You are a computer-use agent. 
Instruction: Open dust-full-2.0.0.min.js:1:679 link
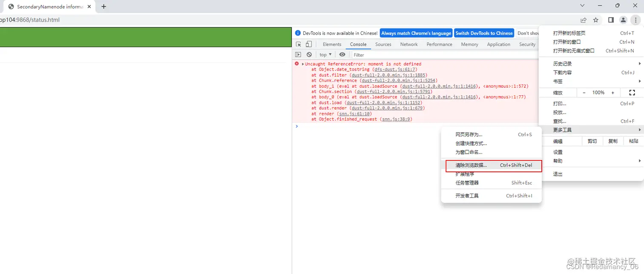(x=388, y=108)
